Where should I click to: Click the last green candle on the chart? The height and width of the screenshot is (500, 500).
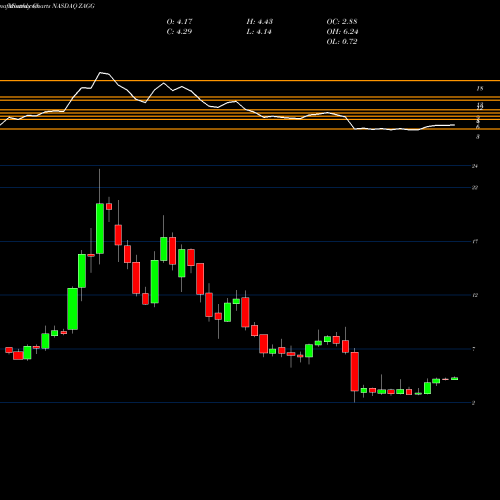455,379
